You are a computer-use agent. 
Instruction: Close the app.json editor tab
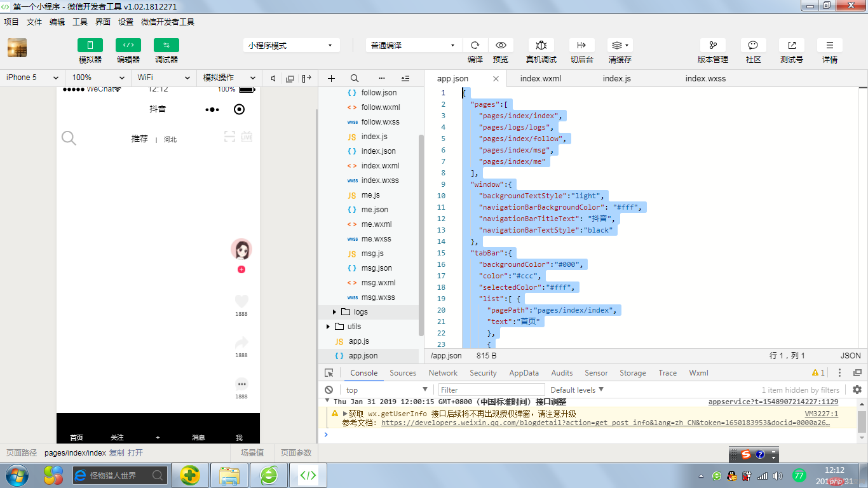496,79
